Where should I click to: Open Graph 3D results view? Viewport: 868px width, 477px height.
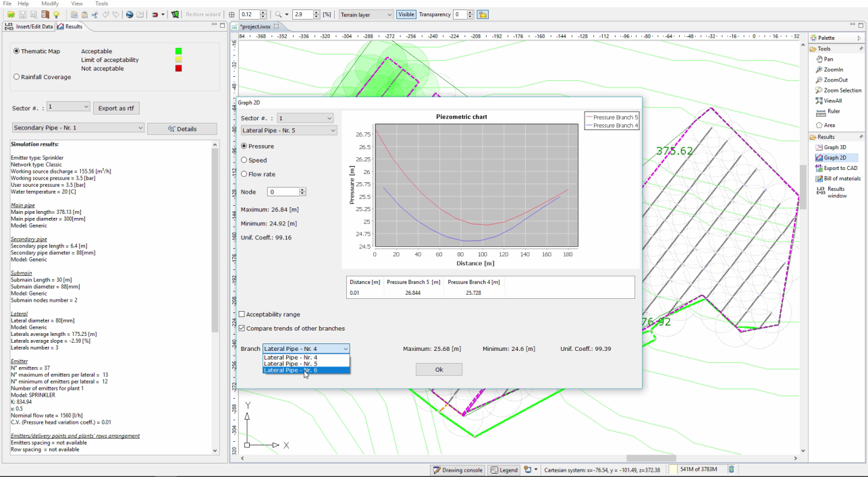(x=834, y=147)
